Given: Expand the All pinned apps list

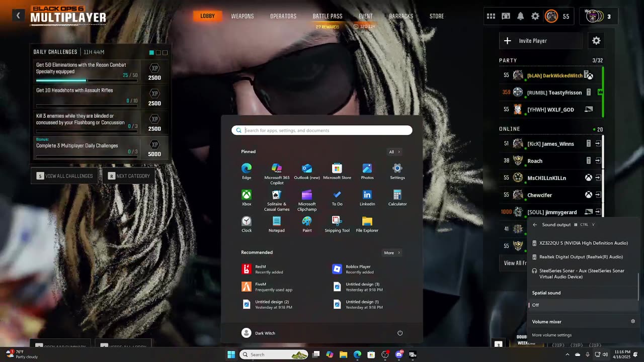Looking at the screenshot, I should tap(394, 152).
